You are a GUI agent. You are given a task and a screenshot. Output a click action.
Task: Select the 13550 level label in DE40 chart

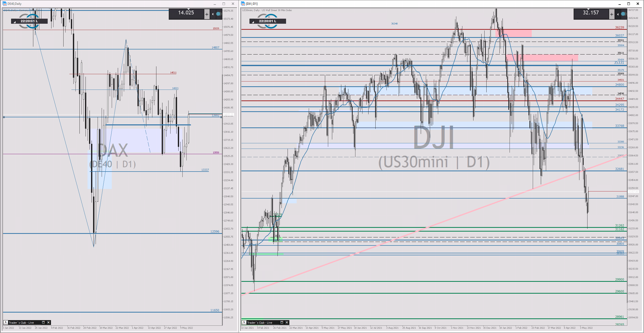[x=216, y=153]
